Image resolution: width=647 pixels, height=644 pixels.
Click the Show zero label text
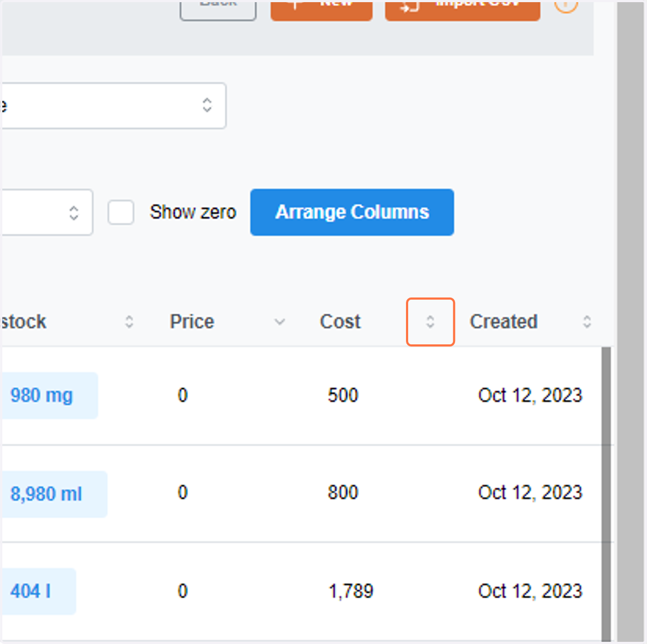(193, 212)
